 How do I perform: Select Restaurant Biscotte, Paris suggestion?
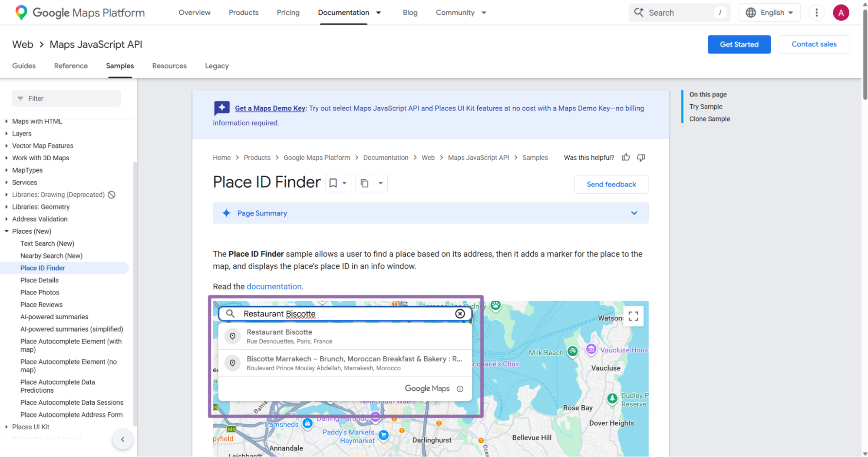coord(345,336)
